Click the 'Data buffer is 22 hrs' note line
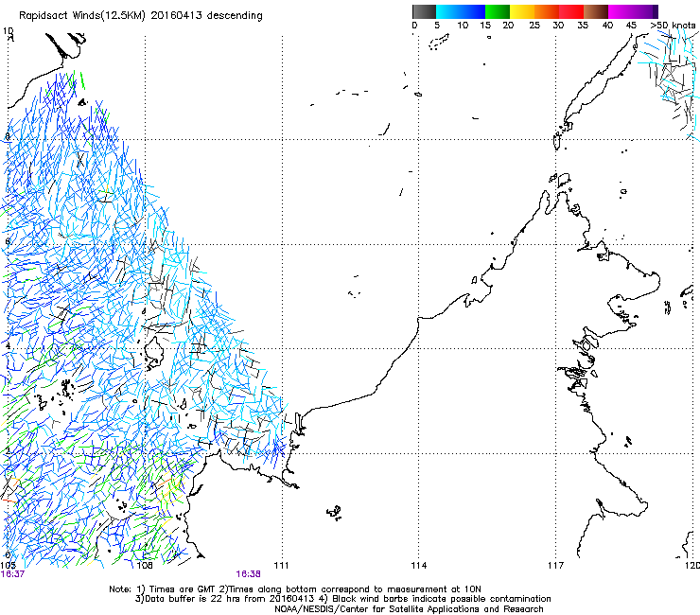The width and height of the screenshot is (700, 615). point(342,599)
